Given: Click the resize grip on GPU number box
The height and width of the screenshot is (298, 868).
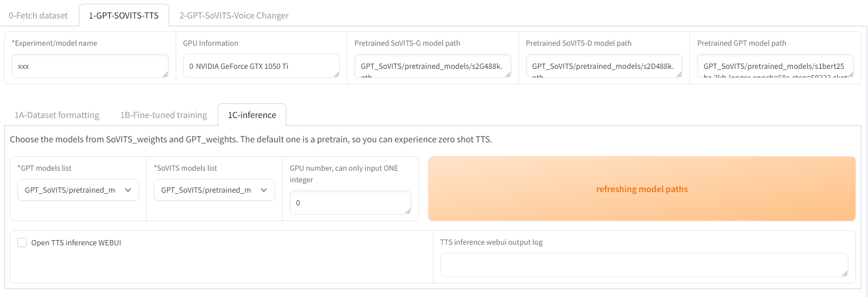Looking at the screenshot, I should [408, 211].
